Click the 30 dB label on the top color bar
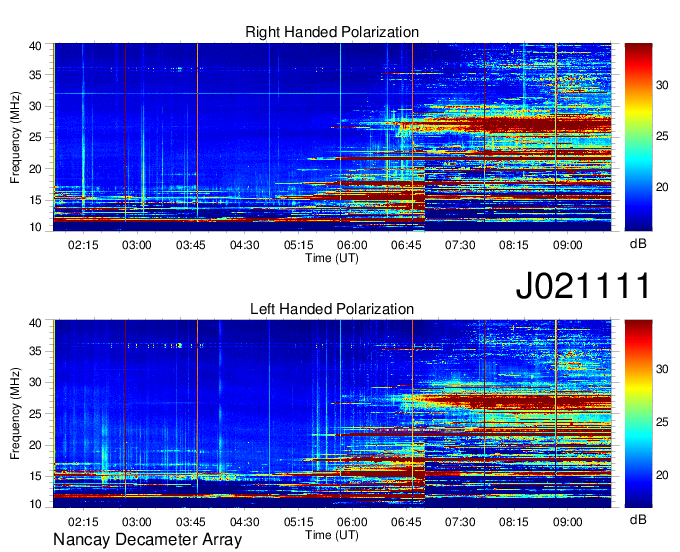This screenshot has width=680, height=552. 662,85
